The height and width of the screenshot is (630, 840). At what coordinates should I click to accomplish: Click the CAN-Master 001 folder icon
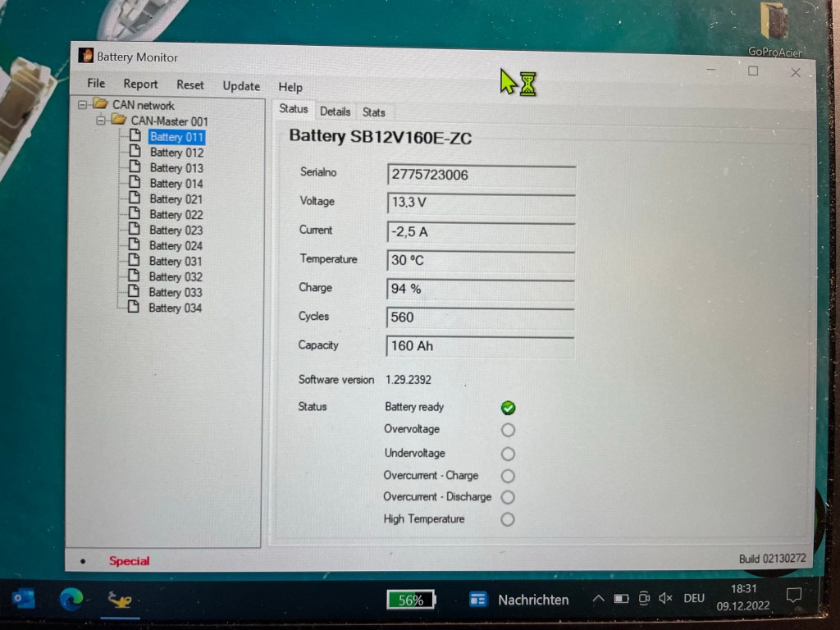click(119, 121)
